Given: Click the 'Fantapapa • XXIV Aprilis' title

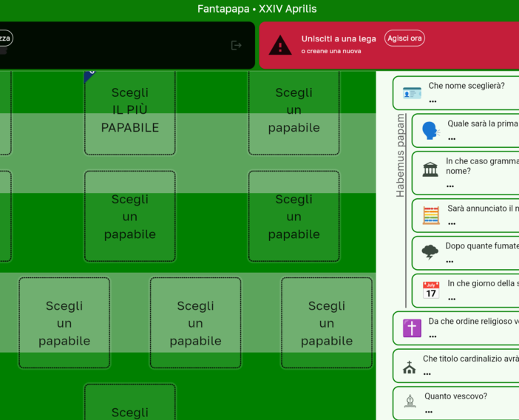Looking at the screenshot, I should click(257, 9).
